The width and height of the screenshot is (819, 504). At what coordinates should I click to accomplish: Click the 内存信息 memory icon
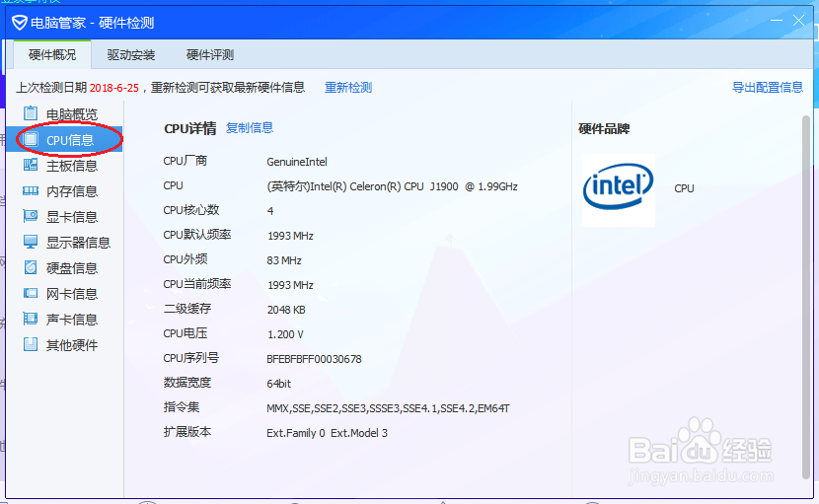point(31,190)
